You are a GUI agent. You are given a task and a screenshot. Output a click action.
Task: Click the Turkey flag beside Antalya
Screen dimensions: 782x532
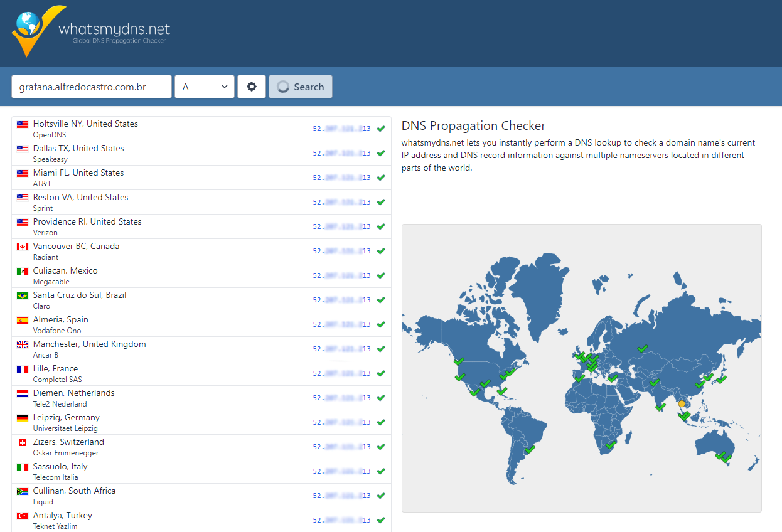tap(23, 516)
